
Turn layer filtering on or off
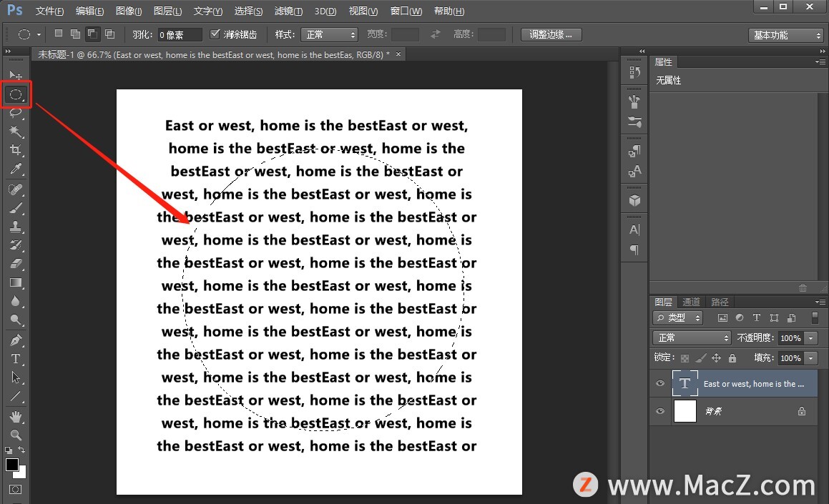[815, 317]
